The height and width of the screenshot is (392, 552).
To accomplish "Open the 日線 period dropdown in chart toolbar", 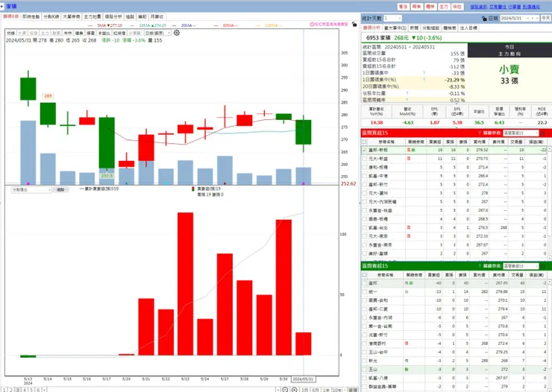I will [157, 33].
